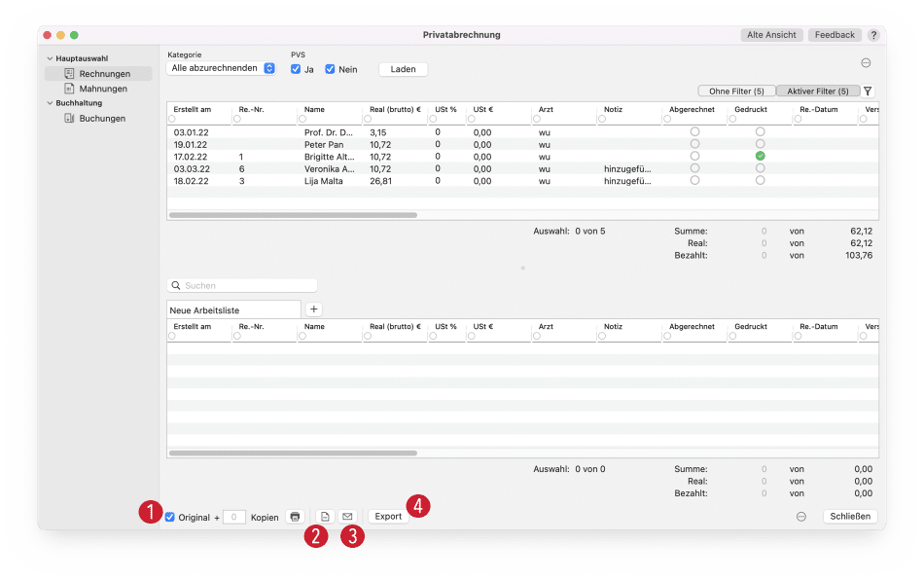924x580 pixels.
Task: Select the Veronika A... name cell
Action: click(x=330, y=169)
